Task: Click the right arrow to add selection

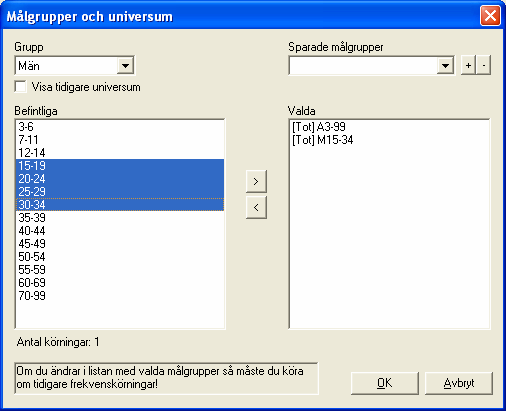Action: (x=256, y=181)
